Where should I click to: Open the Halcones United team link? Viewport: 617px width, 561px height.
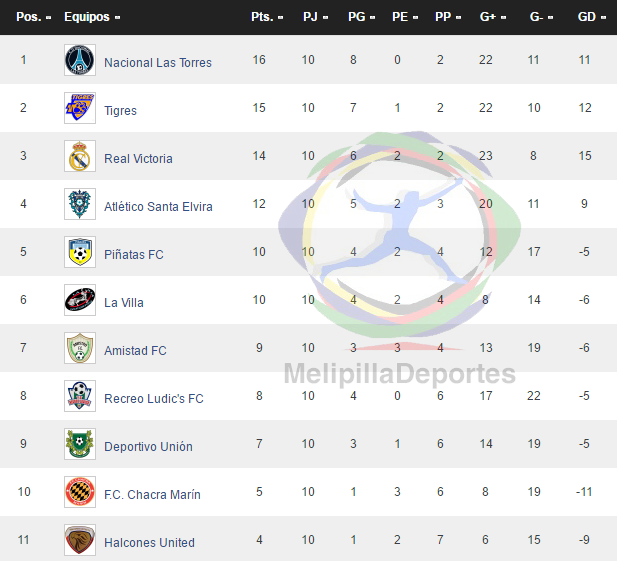[x=149, y=543]
